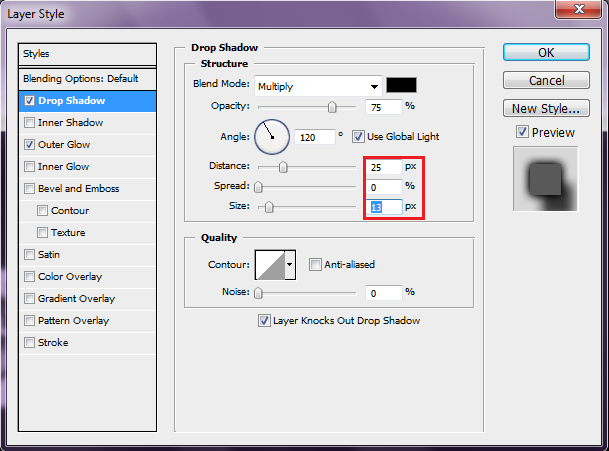Enable the Inner Glow checkbox
The image size is (609, 451).
click(29, 167)
